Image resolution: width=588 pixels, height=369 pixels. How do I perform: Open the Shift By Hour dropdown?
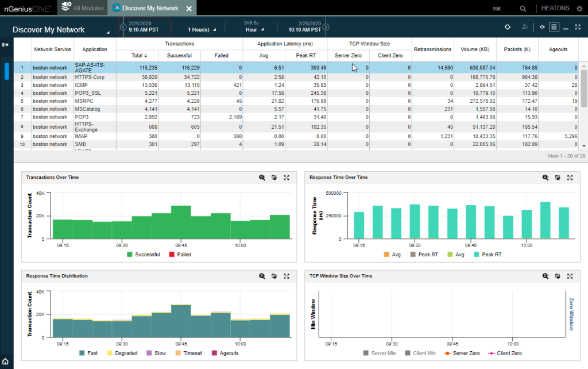pyautogui.click(x=254, y=30)
